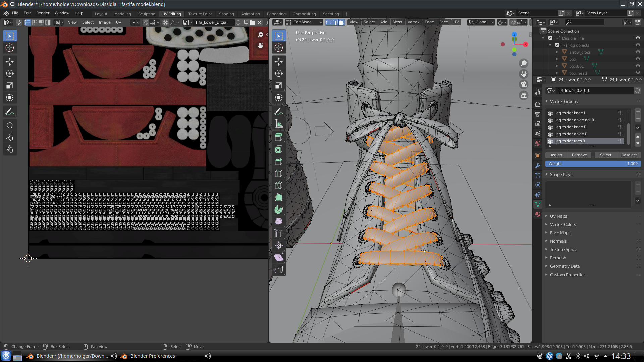Open the Modifier properties wrench tab

tap(538, 165)
